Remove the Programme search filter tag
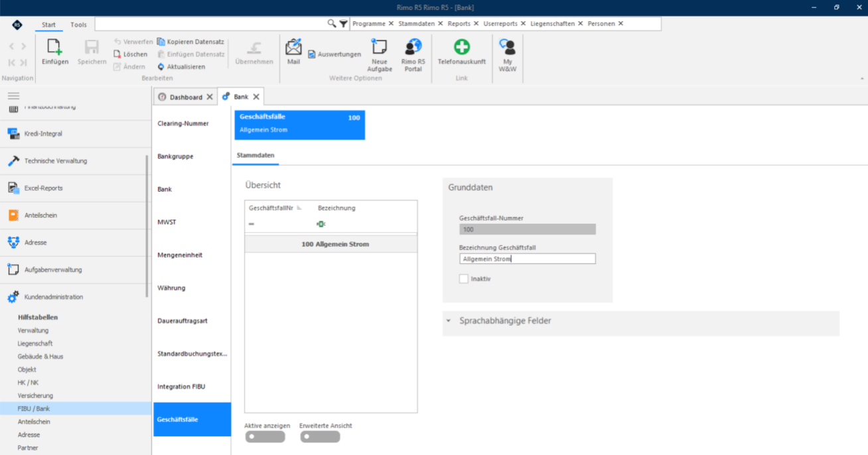868x455 pixels. [x=391, y=24]
